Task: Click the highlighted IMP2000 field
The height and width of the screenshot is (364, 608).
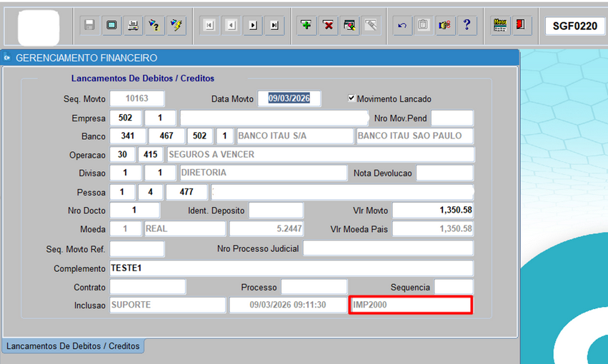Action: point(411,305)
